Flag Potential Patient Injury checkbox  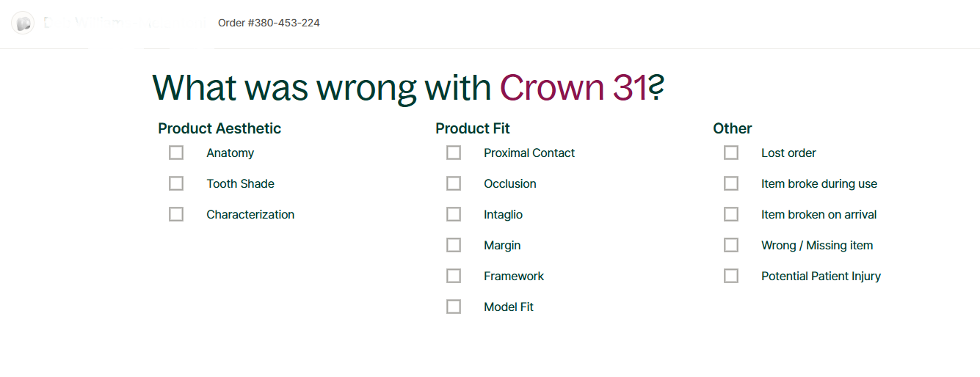pyautogui.click(x=731, y=276)
